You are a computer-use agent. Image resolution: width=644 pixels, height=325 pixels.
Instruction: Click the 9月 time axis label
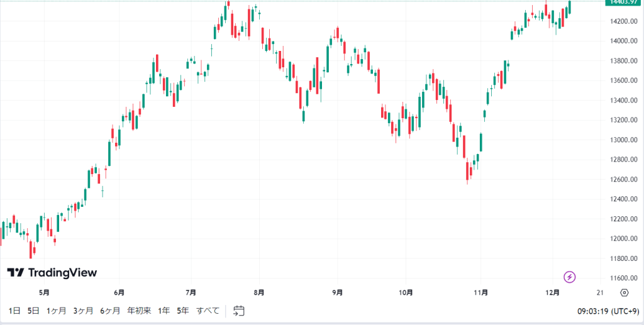click(338, 292)
